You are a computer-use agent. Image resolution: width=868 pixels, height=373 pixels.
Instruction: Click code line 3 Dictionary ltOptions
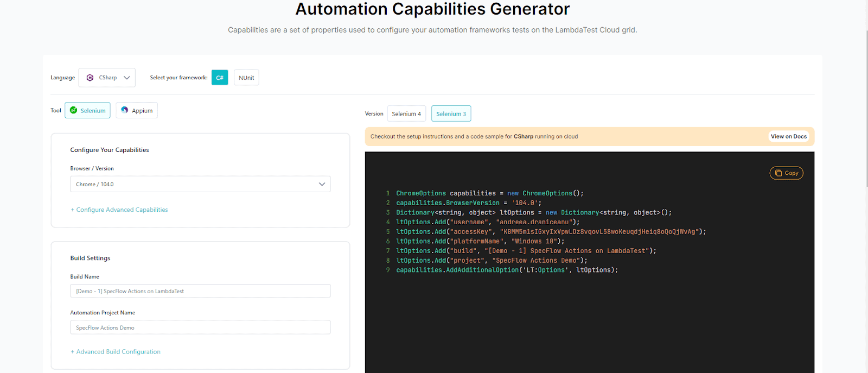[534, 212]
